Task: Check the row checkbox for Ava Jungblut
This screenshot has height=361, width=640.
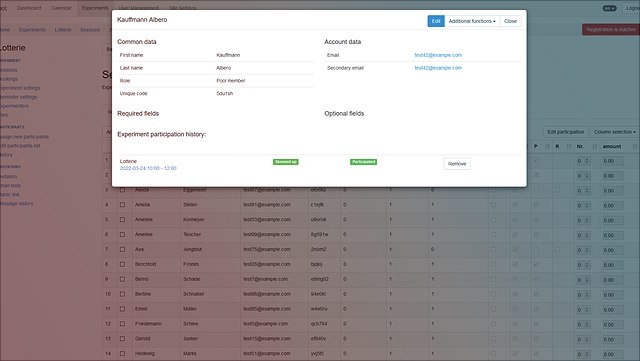Action: click(122, 250)
